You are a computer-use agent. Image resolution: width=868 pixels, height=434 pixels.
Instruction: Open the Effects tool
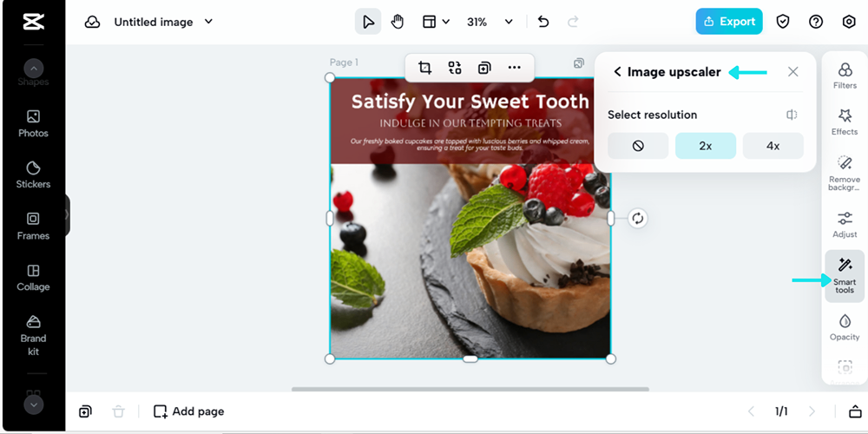[x=845, y=122]
